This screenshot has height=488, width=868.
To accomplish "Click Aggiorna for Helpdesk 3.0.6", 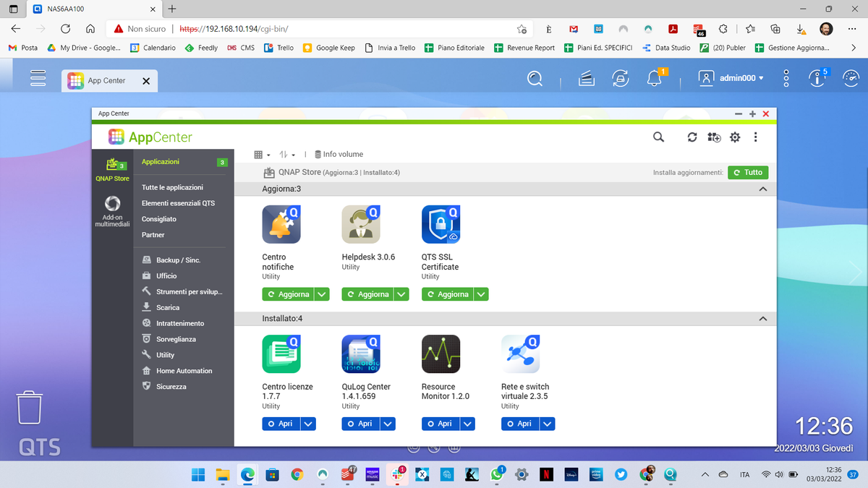I will pos(368,294).
